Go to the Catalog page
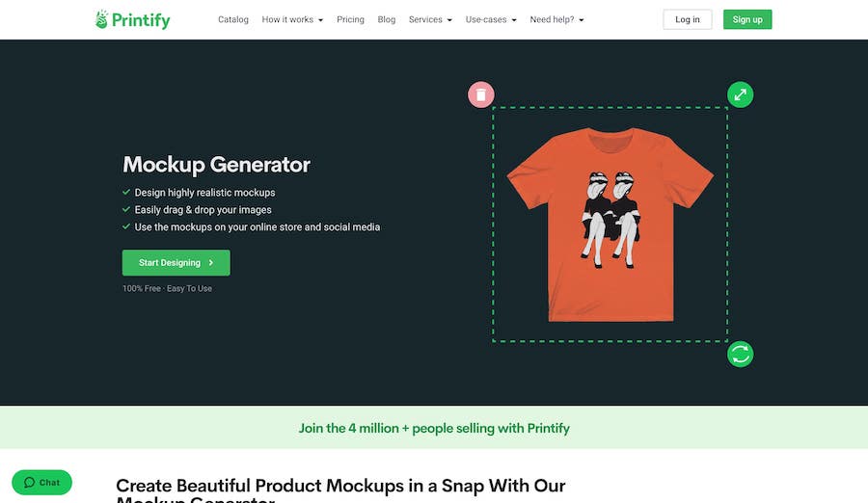 click(x=233, y=19)
